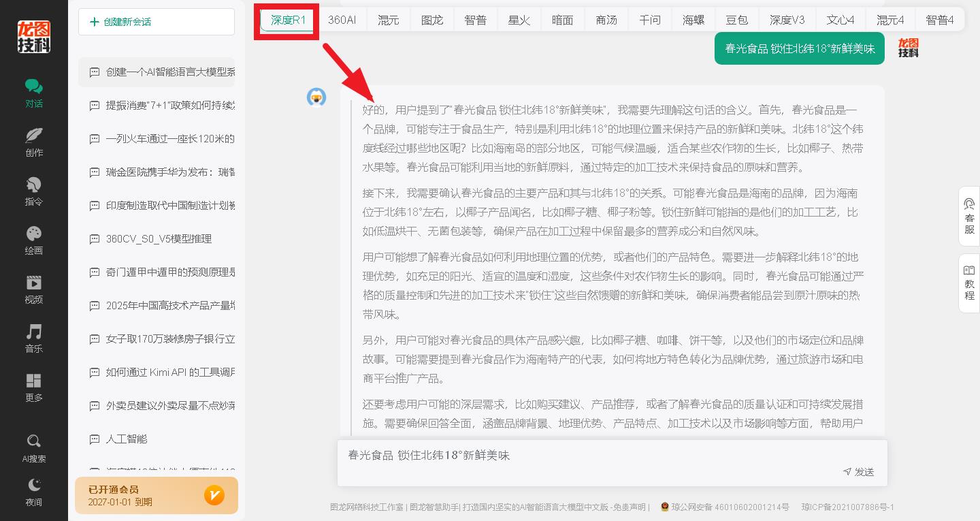The width and height of the screenshot is (980, 521).
Task: Click the assistant avatar beside the reply
Action: point(316,97)
